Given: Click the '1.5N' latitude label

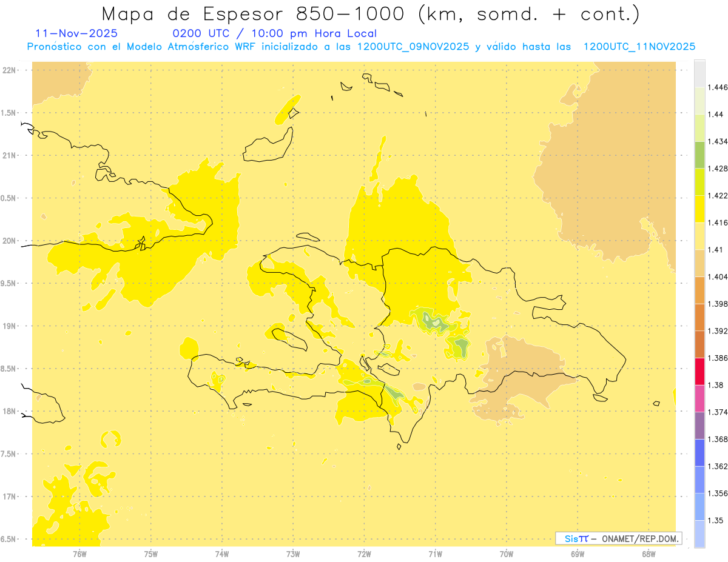Looking at the screenshot, I should 8,113.
